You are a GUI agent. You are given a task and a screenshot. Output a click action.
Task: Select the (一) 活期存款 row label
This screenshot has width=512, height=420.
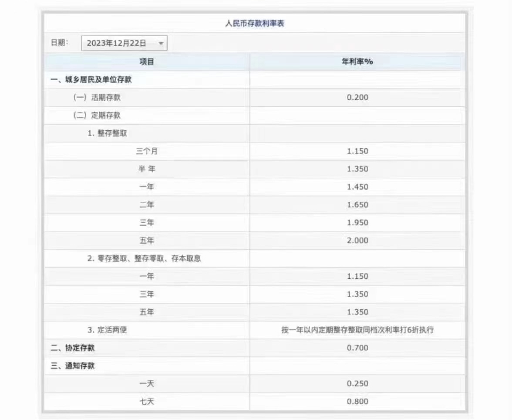point(97,98)
